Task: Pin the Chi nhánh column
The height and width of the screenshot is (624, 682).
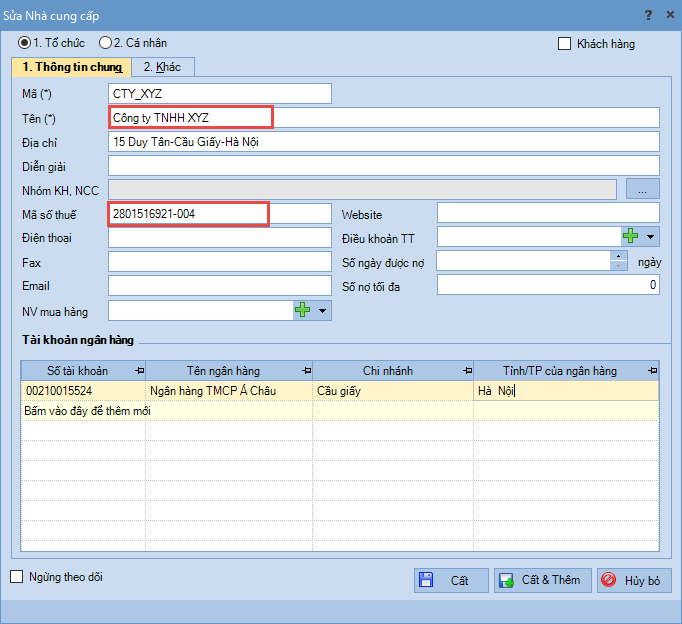Action: pyautogui.click(x=468, y=371)
